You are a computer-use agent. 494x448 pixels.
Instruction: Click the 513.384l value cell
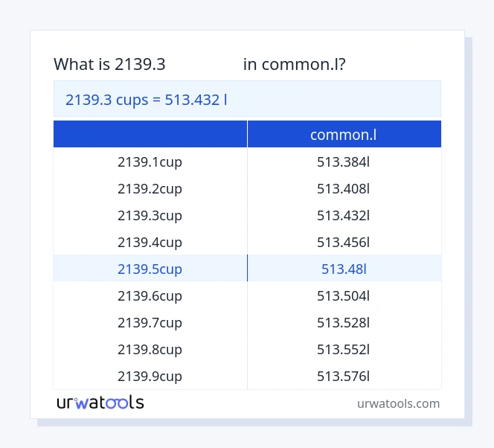pyautogui.click(x=343, y=161)
